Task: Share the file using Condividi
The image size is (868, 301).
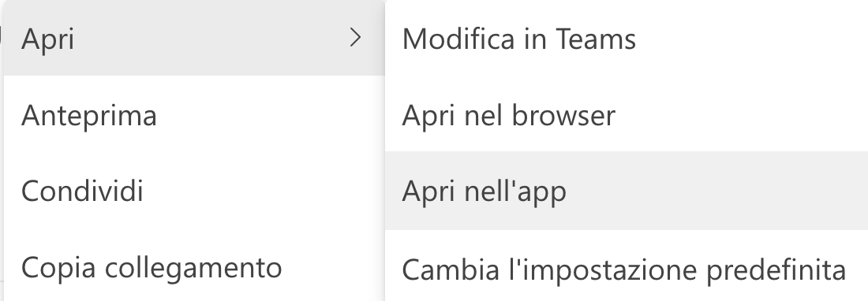Action: pyautogui.click(x=194, y=191)
